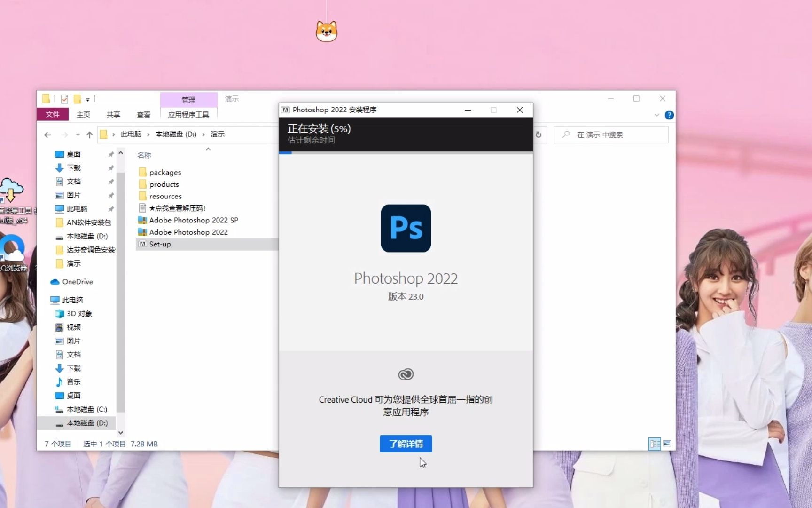The image size is (812, 508).
Task: Expand chevron after 此电脑 breadcrumb
Action: (148, 135)
